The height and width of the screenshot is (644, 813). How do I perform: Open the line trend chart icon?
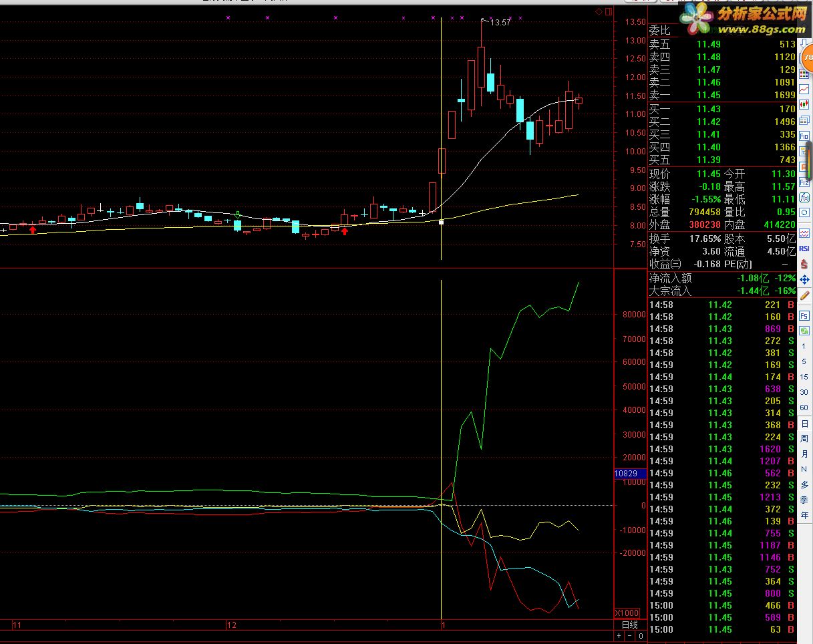(804, 89)
